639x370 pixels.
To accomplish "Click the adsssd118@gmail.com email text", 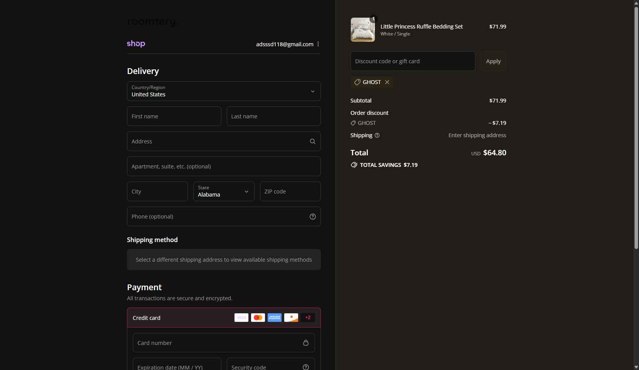I will (x=284, y=44).
